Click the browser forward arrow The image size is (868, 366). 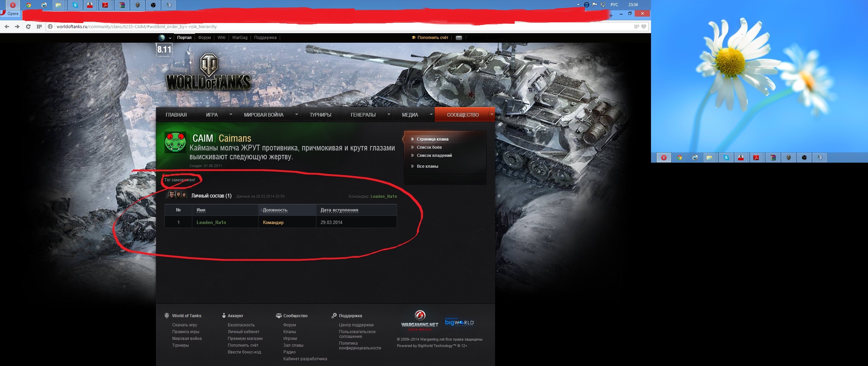point(17,26)
